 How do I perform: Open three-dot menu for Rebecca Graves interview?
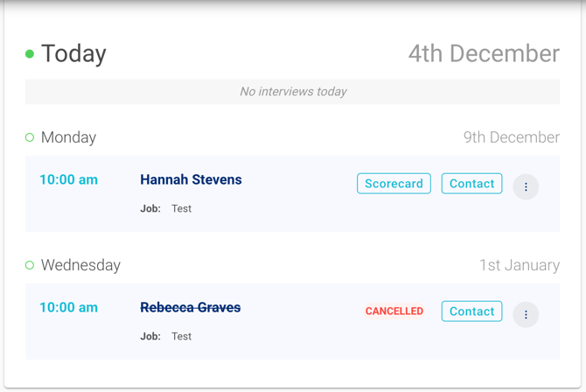[x=526, y=315]
